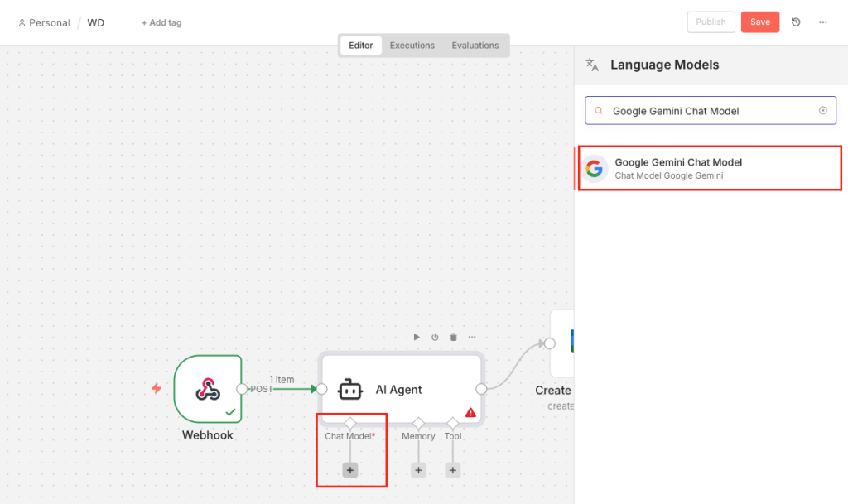Execute AI Agent node via play icon
Image resolution: width=848 pixels, height=504 pixels.
pyautogui.click(x=417, y=338)
